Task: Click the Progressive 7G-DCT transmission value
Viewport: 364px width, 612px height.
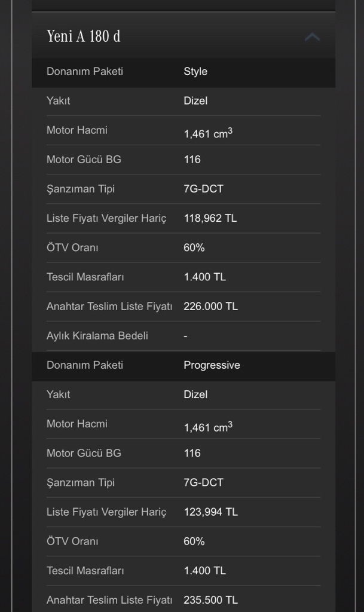Action: [x=204, y=483]
